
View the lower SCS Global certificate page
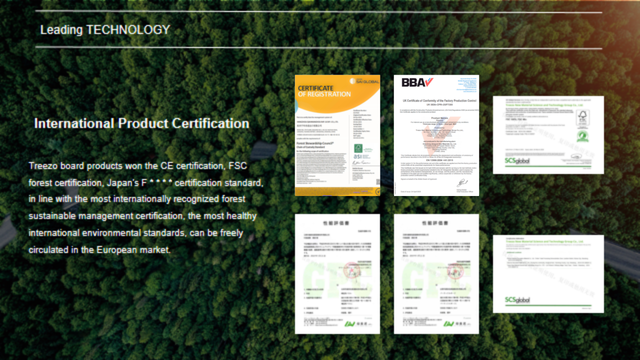click(548, 274)
